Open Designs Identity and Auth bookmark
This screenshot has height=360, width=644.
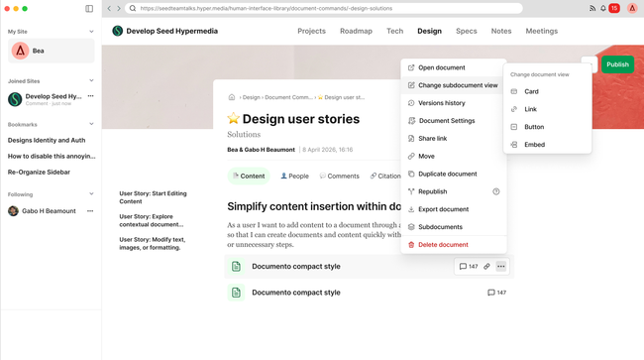point(47,140)
